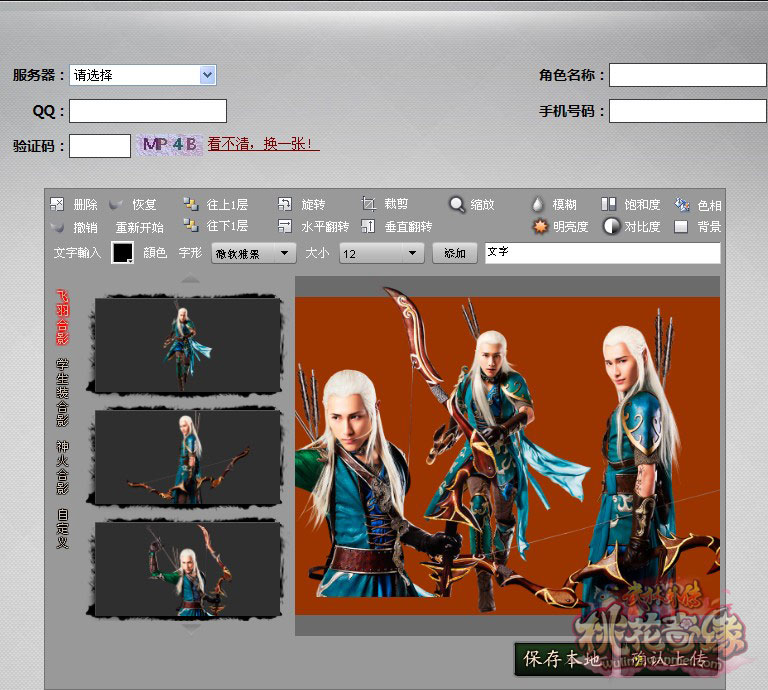Select the 神火合影 tab
Viewport: 768px width, 690px height.
click(62, 467)
